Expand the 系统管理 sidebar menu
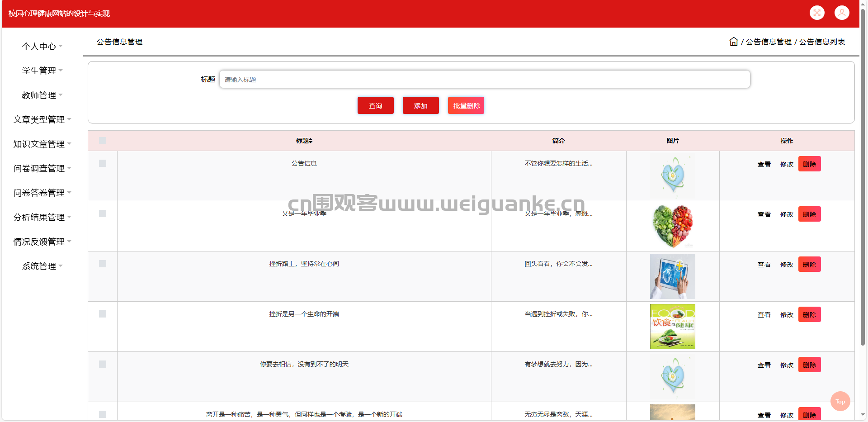 42,266
